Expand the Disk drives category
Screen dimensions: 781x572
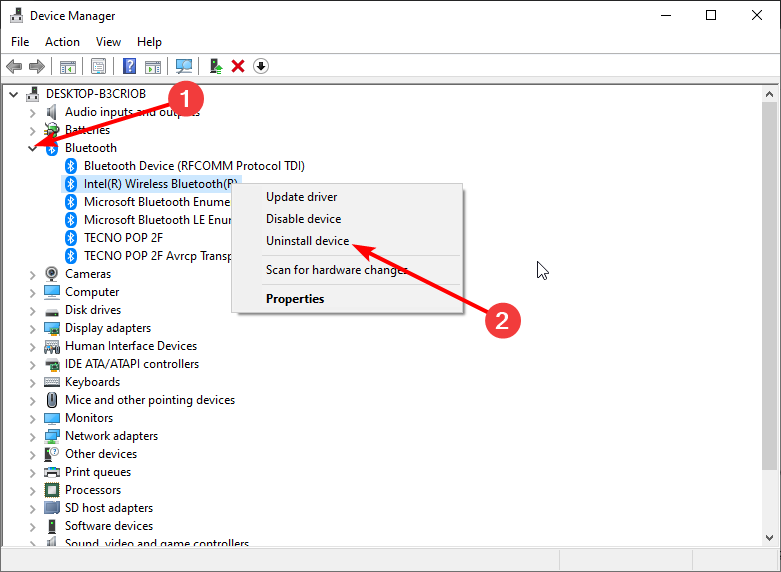click(33, 310)
